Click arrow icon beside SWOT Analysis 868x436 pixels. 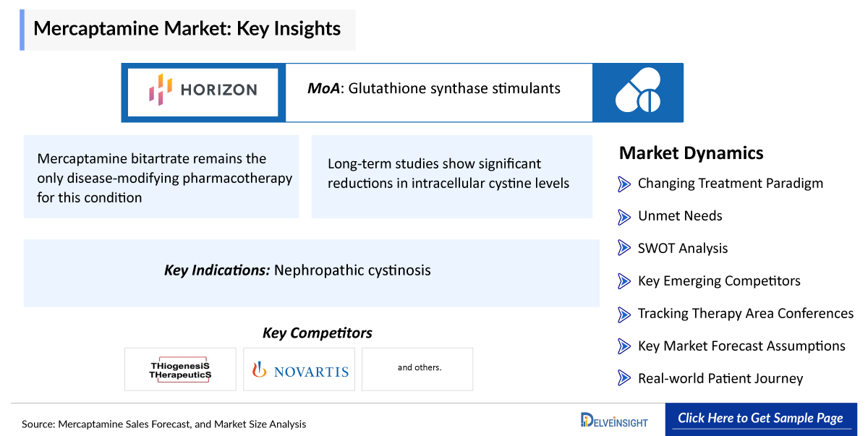[x=624, y=249]
